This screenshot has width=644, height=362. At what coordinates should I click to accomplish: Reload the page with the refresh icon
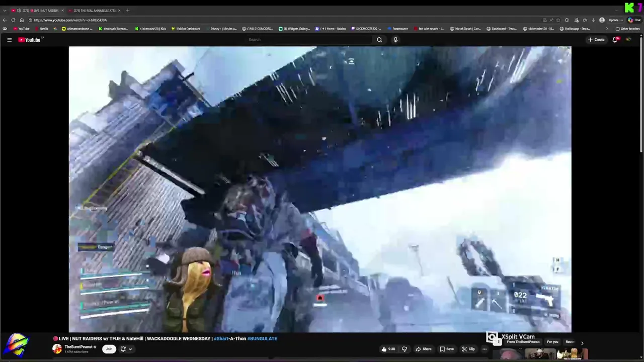tap(13, 20)
